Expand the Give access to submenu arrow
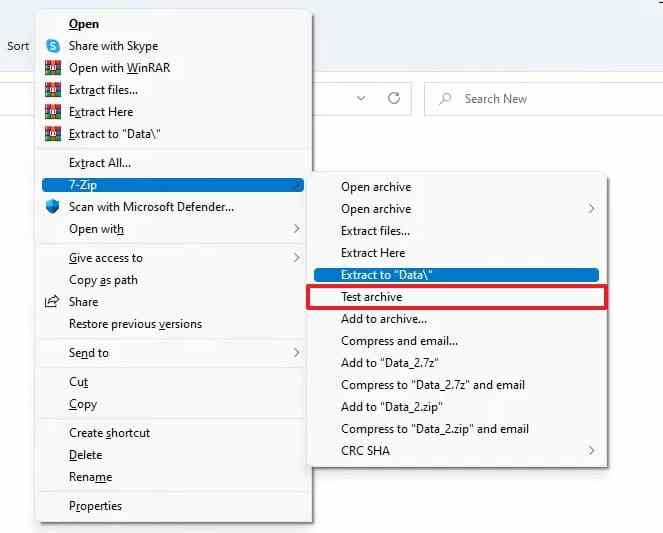The image size is (663, 533). click(x=296, y=257)
